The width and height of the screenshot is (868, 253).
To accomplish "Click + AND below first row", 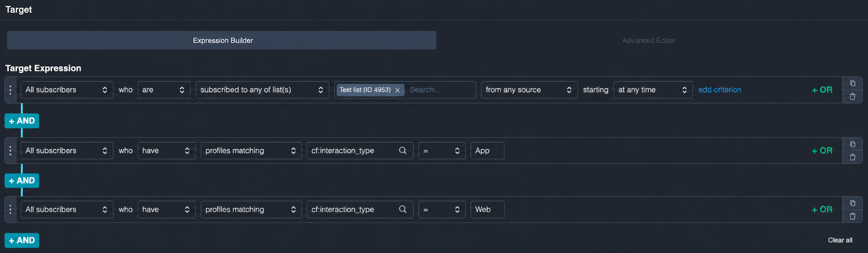I will (x=22, y=121).
